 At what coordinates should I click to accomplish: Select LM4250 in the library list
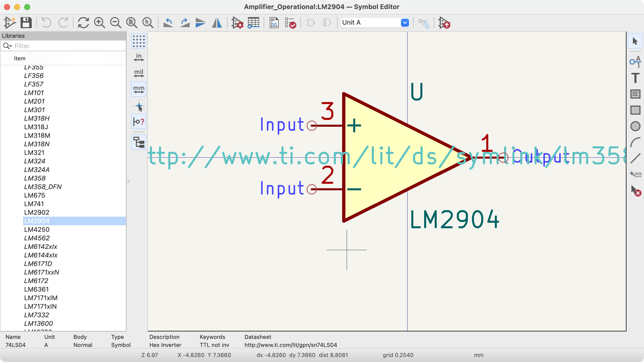point(36,229)
